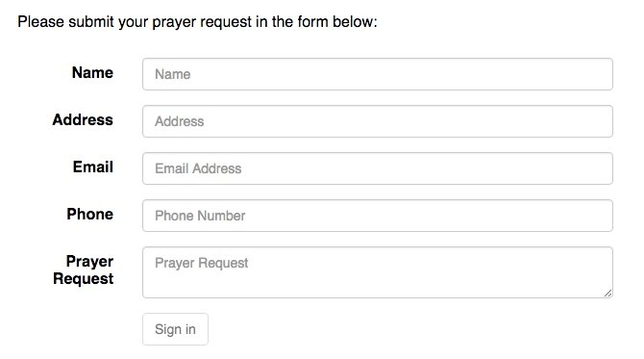The image size is (644, 359).
Task: Click the Sign in button
Action: pos(175,329)
